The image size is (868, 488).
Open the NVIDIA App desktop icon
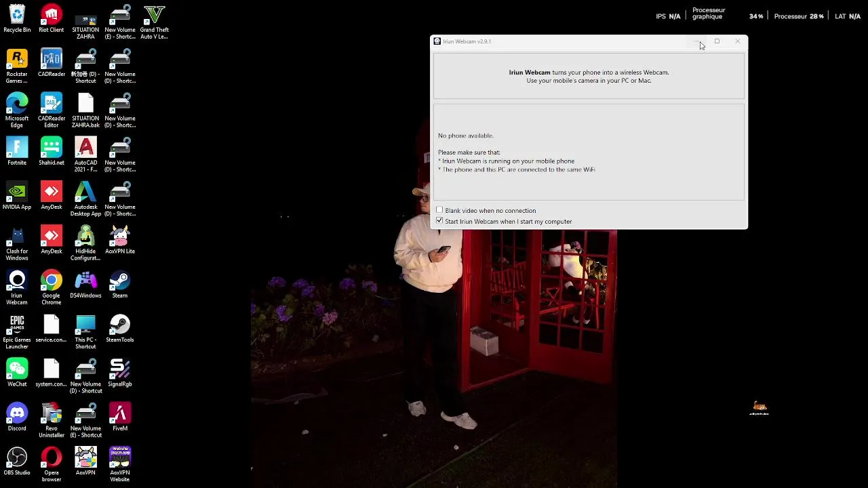(x=17, y=196)
